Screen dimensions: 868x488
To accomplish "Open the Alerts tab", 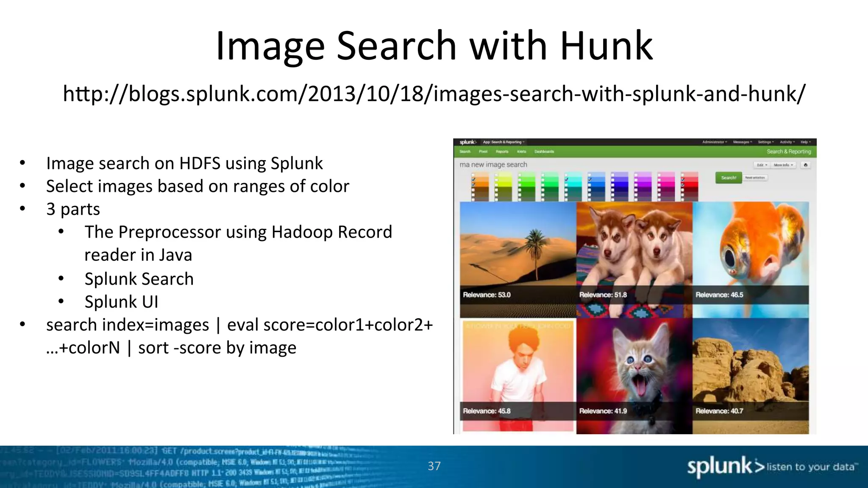I will click(521, 151).
